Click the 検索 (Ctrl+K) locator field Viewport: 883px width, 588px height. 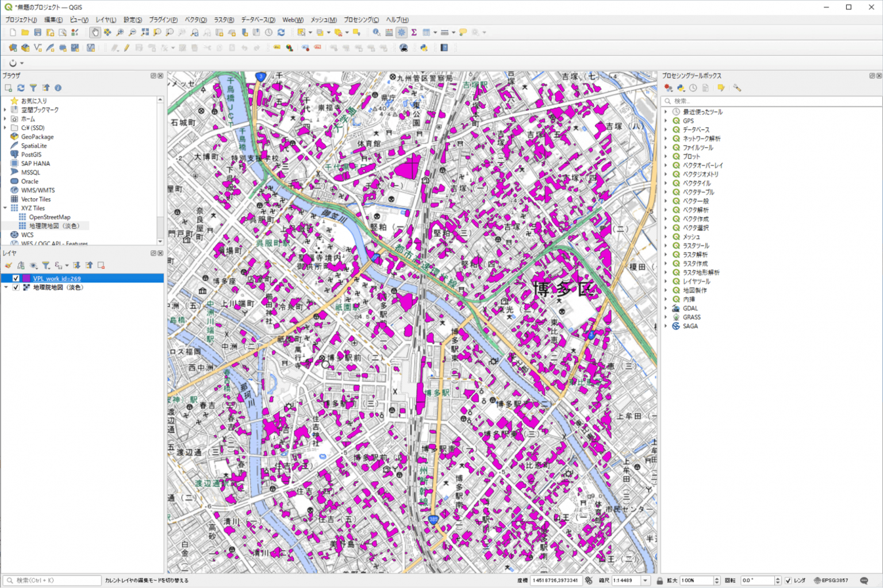pyautogui.click(x=52, y=581)
